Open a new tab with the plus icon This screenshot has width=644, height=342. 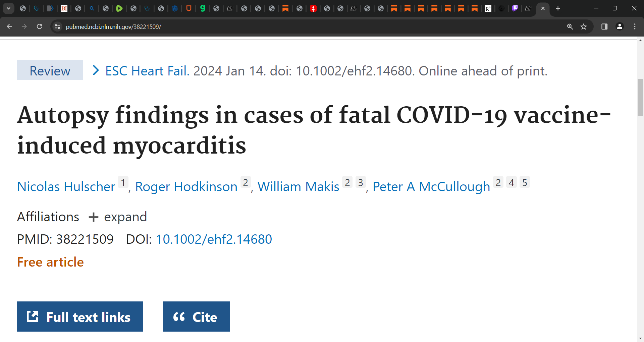coord(558,8)
